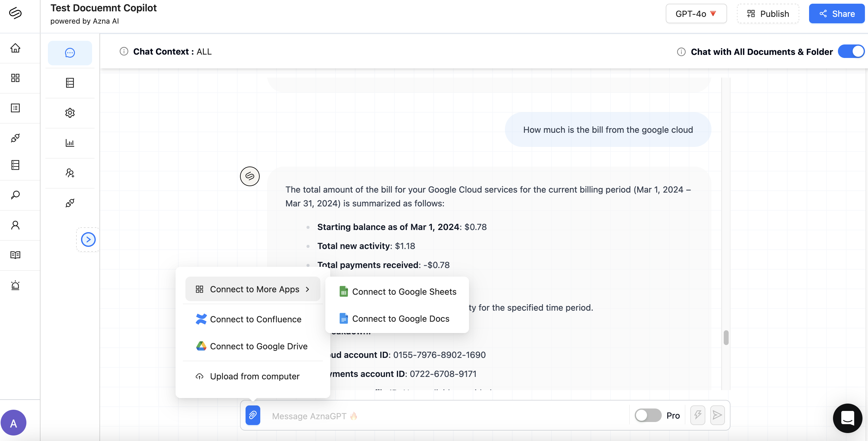Open the support chat bubble widget
Viewport: 868px width, 441px height.
pyautogui.click(x=847, y=418)
